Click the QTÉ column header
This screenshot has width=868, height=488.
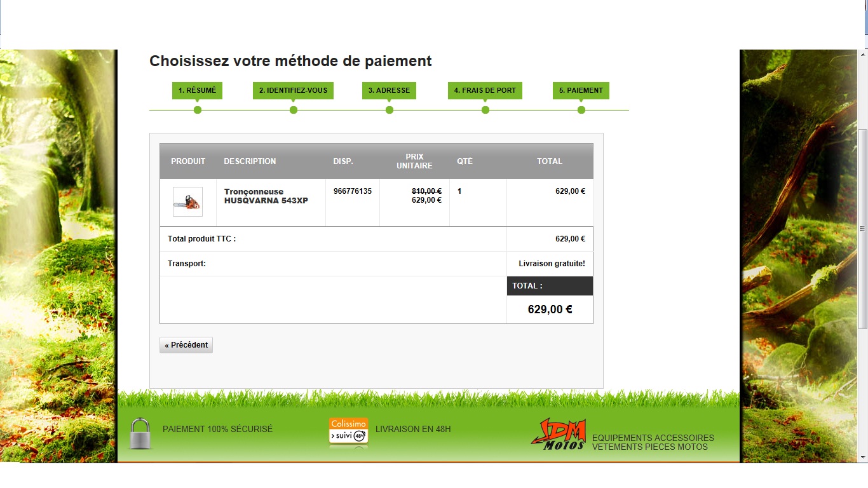tap(465, 161)
